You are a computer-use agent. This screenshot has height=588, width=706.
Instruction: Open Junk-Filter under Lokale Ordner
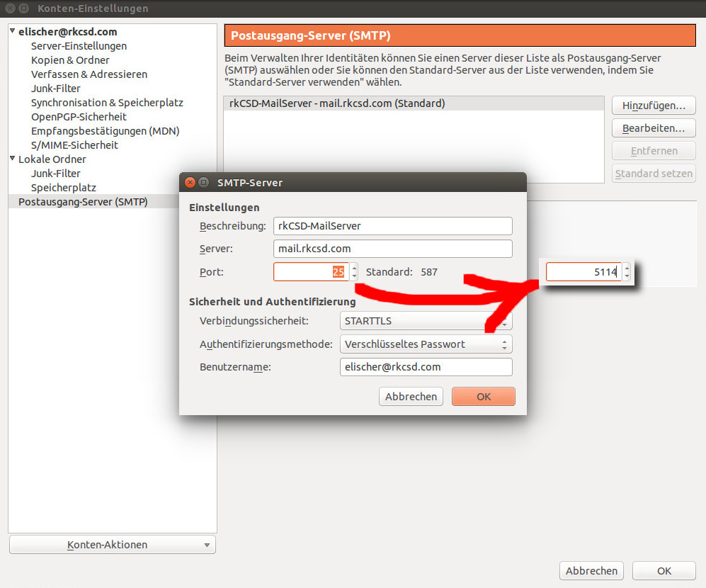[56, 174]
